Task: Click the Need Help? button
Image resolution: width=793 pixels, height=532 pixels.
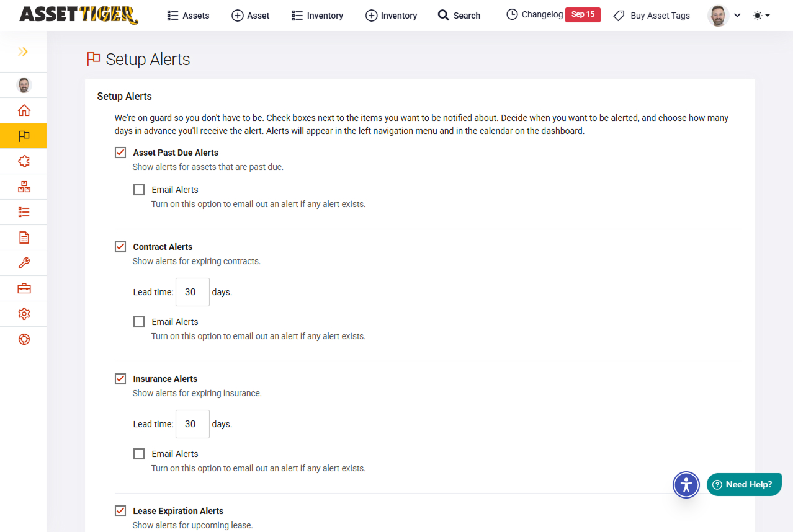Action: 743,485
